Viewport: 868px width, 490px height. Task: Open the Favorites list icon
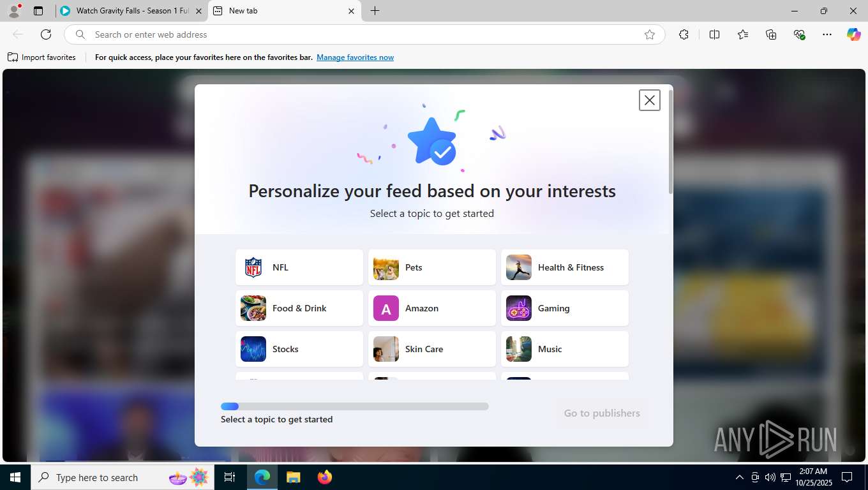click(x=743, y=34)
